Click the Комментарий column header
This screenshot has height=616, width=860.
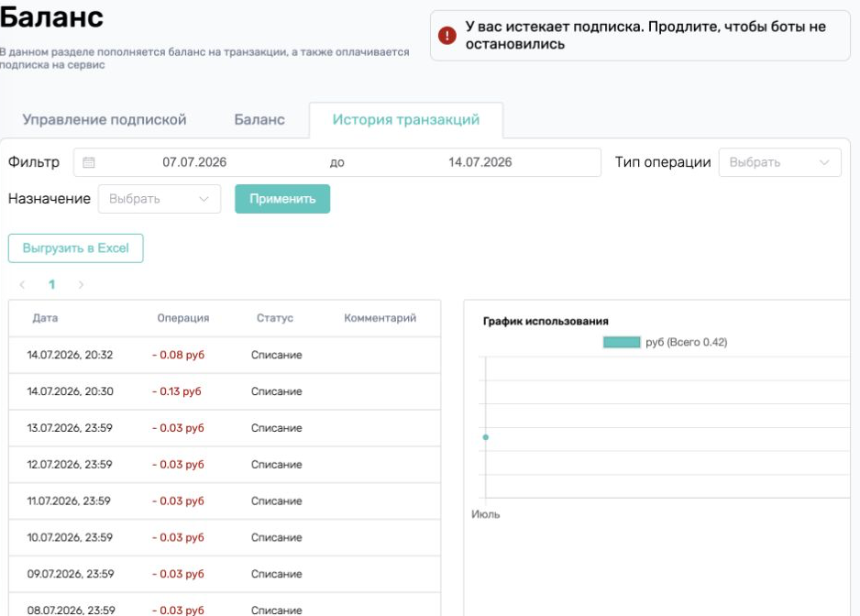[x=380, y=318]
